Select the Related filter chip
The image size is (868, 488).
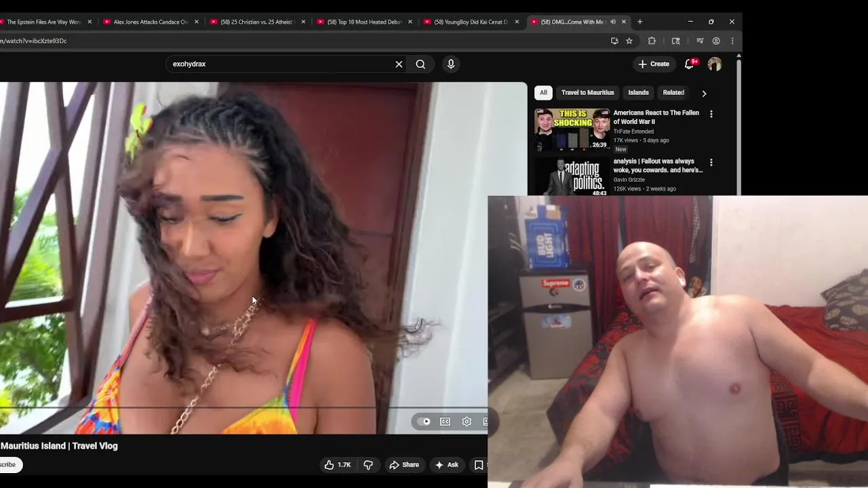tap(673, 93)
